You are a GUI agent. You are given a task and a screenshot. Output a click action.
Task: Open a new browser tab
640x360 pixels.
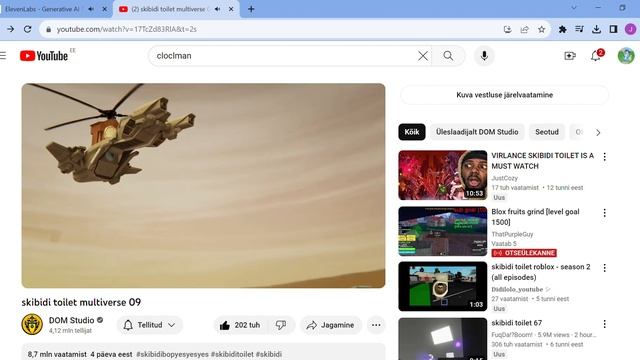251,9
